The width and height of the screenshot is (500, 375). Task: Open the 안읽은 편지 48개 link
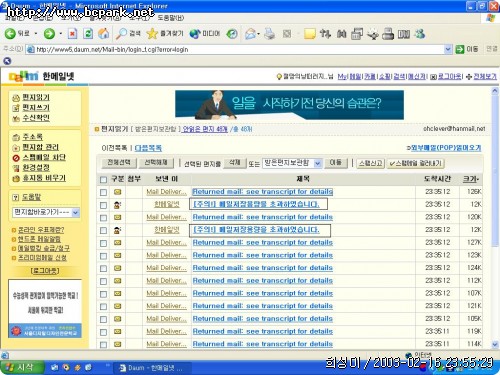[x=205, y=129]
